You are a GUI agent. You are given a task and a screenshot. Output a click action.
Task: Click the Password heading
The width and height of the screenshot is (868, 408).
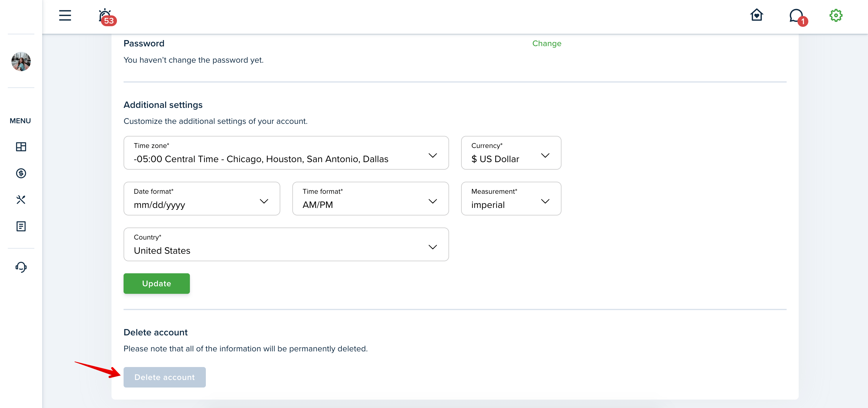click(x=144, y=43)
